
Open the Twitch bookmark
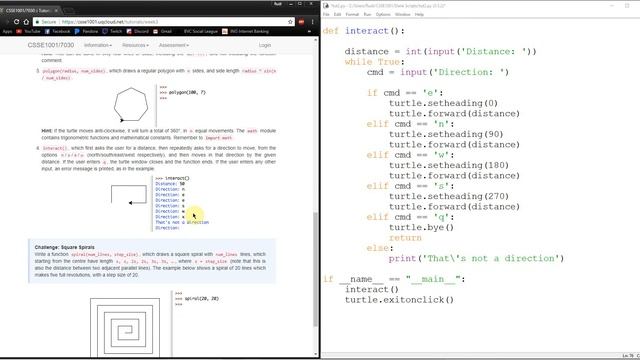click(x=112, y=31)
